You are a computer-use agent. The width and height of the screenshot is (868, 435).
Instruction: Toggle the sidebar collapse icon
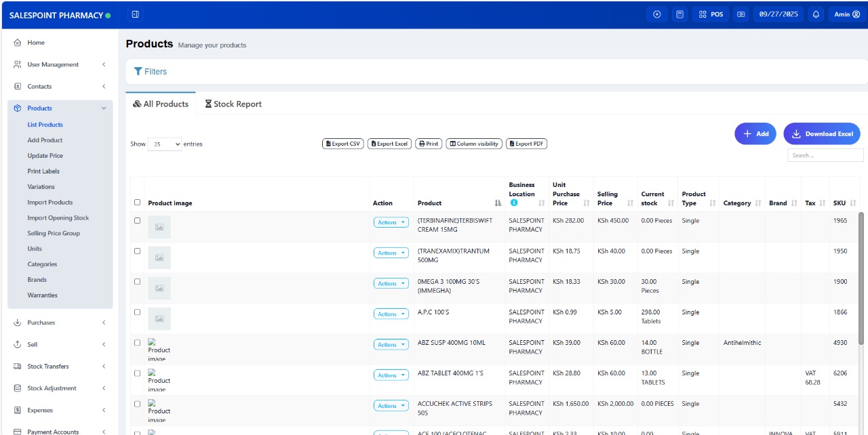point(136,14)
